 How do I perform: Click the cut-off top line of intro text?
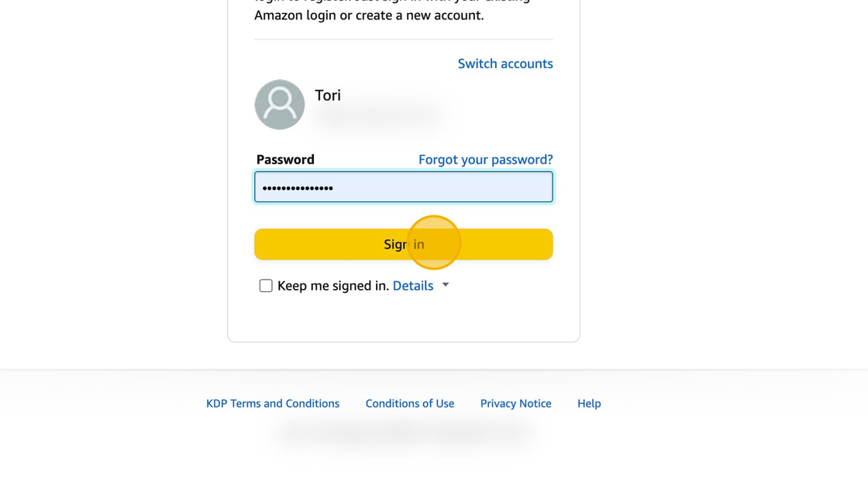coord(392,2)
